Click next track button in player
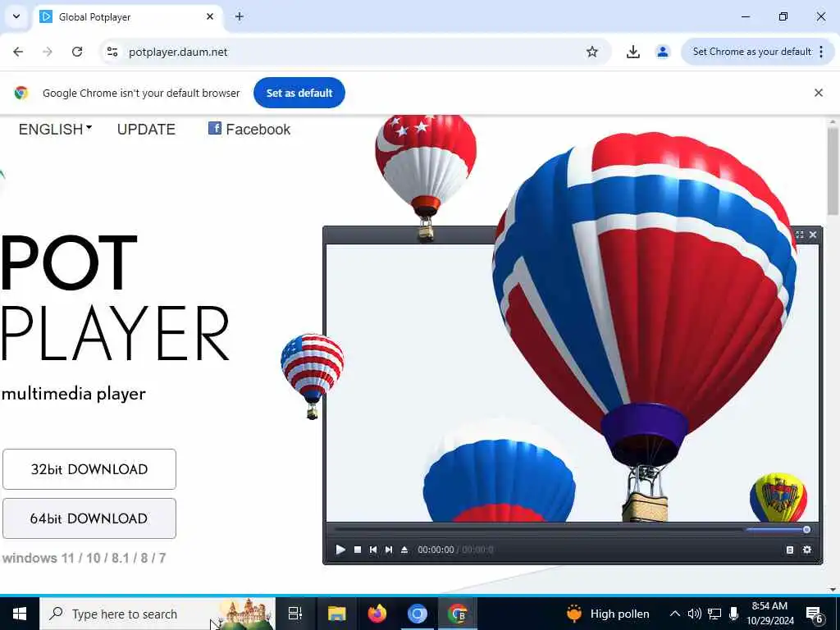This screenshot has width=840, height=630. [389, 550]
